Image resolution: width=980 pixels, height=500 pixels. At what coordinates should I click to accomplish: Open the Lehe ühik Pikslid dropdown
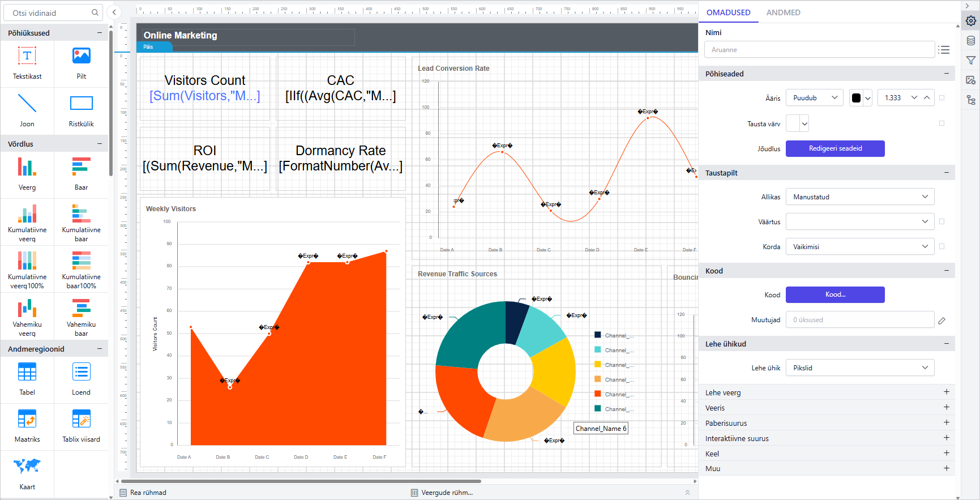coord(860,368)
